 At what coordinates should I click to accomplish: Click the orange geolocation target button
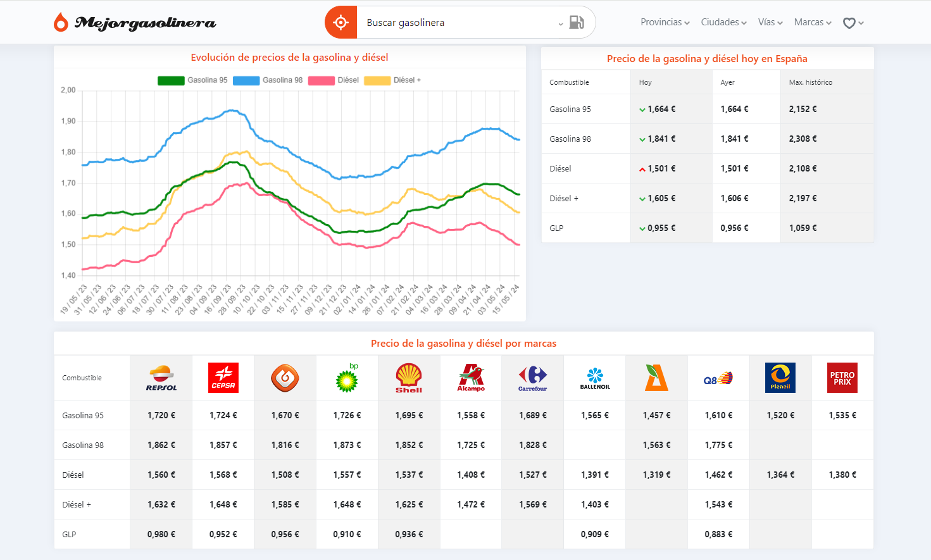pos(341,23)
